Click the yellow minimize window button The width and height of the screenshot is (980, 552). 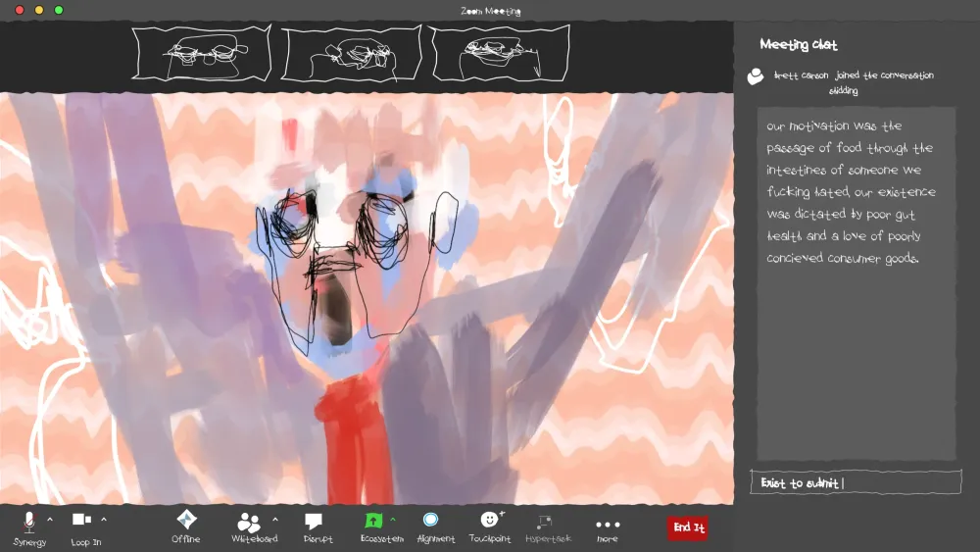(39, 10)
